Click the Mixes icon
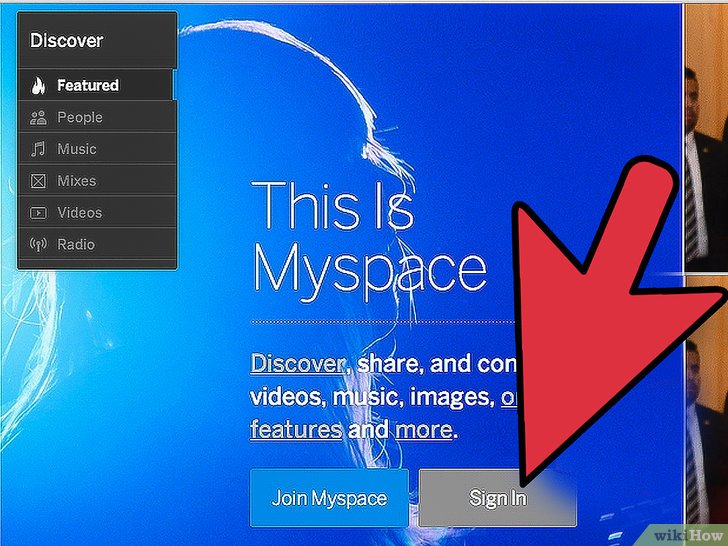Image resolution: width=728 pixels, height=546 pixels. tap(38, 181)
